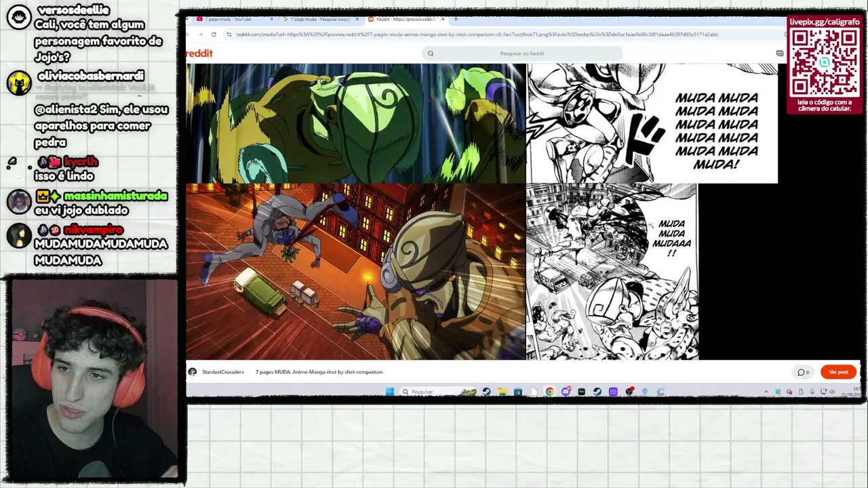
Task: Click chat username 'nikvampiro'
Action: pos(94,230)
